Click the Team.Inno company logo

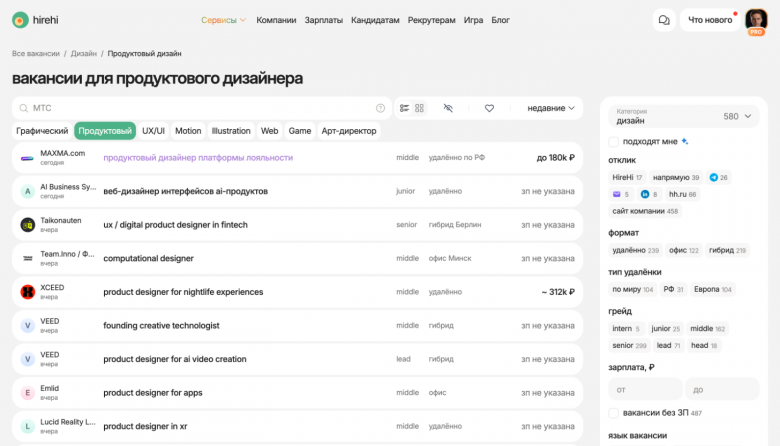click(x=27, y=259)
